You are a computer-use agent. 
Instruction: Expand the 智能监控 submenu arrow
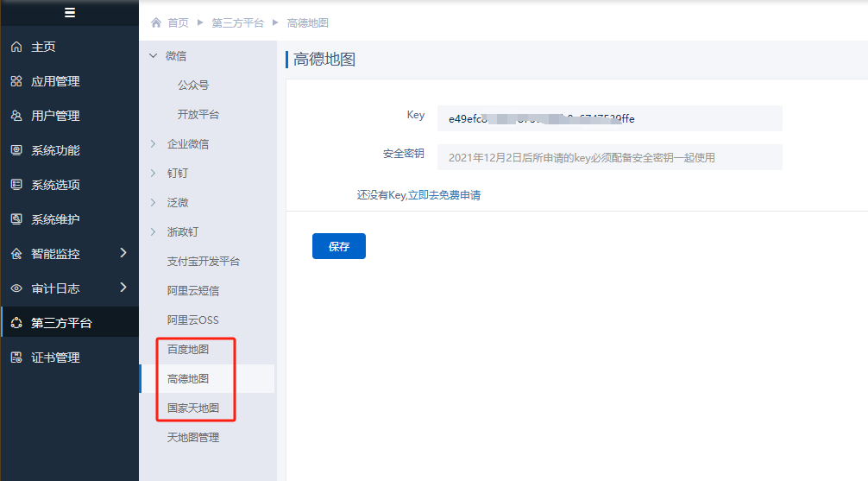coord(123,253)
